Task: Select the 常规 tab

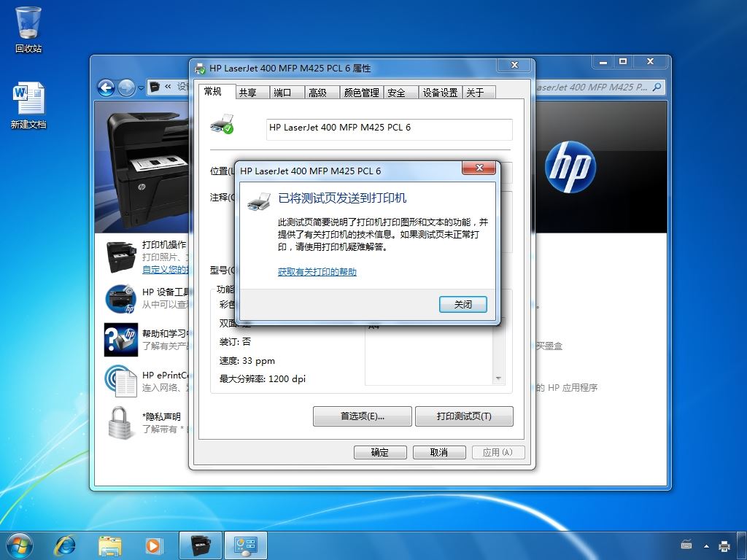Action: point(212,91)
